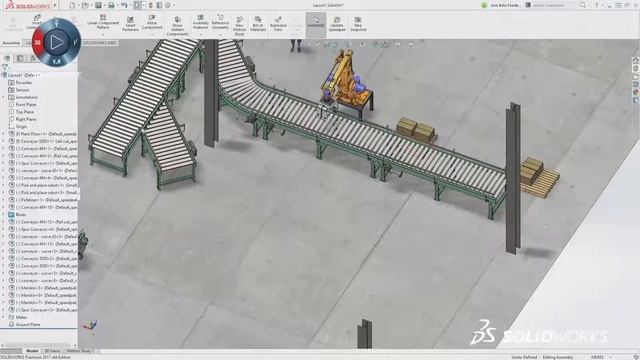The width and height of the screenshot is (640, 360).
Task: Click the Select cursor tool icon
Action: (x=138, y=5)
